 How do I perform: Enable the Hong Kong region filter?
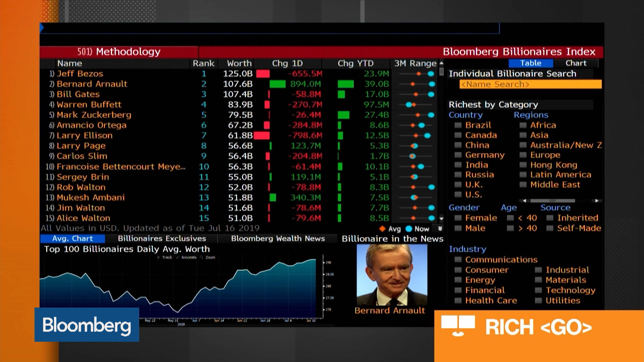(x=523, y=165)
